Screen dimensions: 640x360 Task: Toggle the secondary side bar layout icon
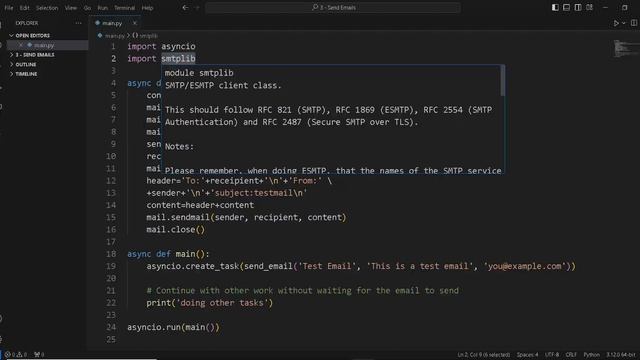click(x=578, y=7)
